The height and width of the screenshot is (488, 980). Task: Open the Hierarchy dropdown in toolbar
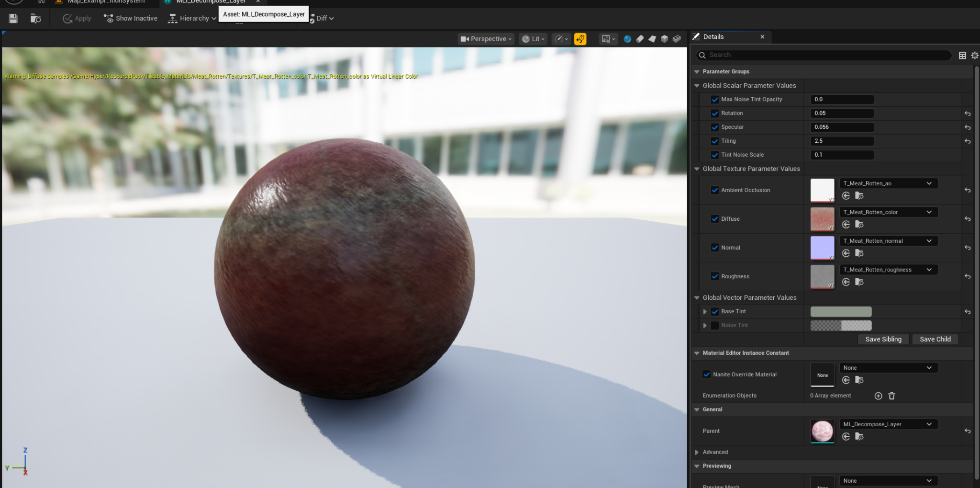(192, 18)
